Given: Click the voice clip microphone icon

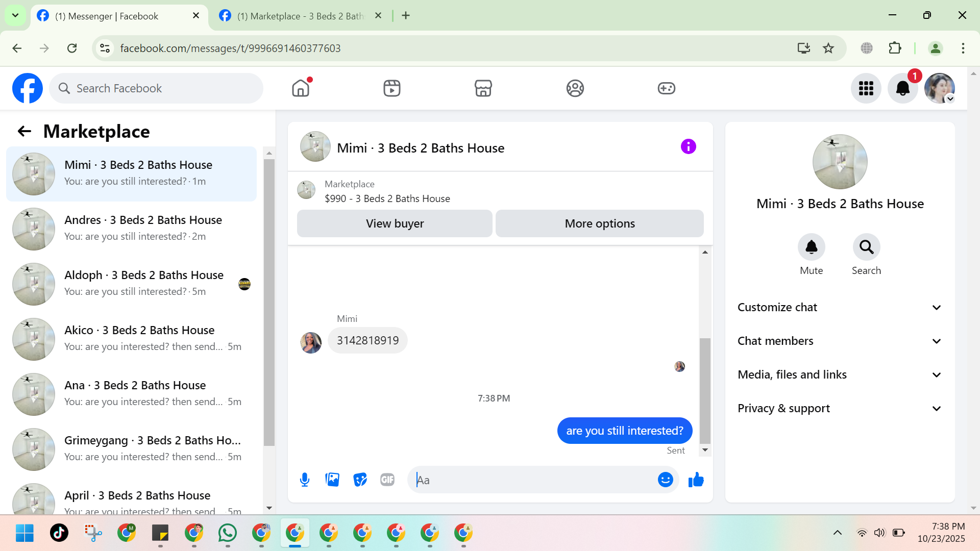Looking at the screenshot, I should (305, 480).
